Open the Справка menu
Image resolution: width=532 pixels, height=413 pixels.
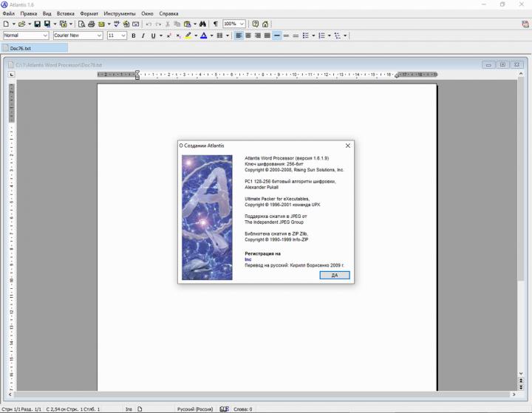click(x=168, y=13)
